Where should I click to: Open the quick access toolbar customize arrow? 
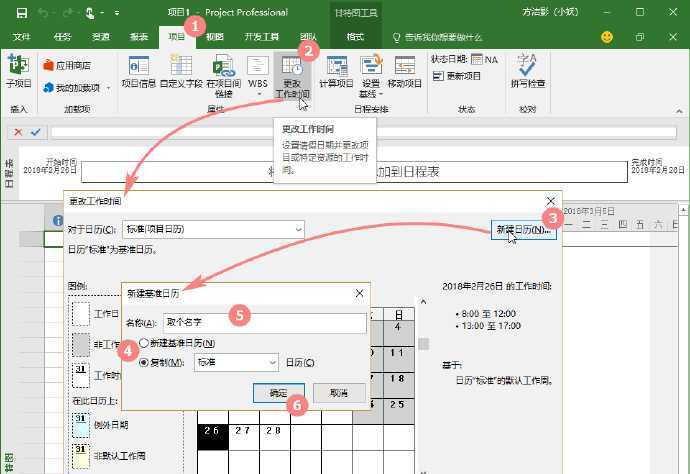(x=117, y=13)
